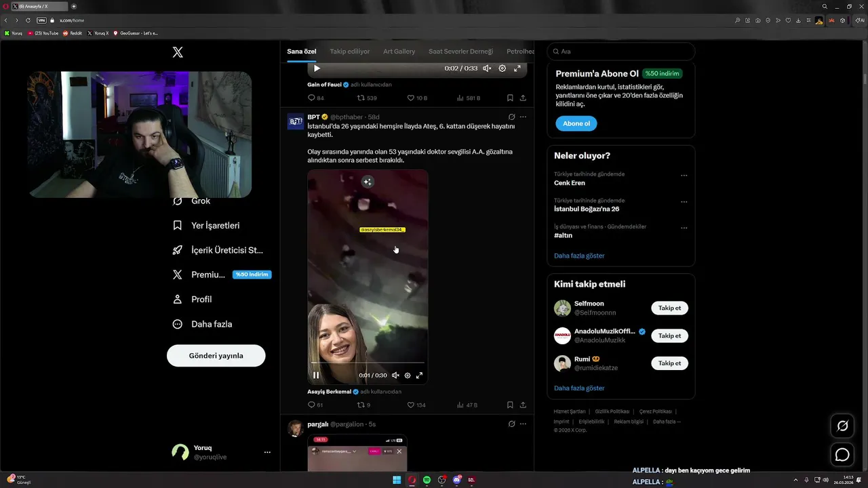Open Reddit bookmark in bookmarks bar
Image resolution: width=868 pixels, height=488 pixels.
73,33
